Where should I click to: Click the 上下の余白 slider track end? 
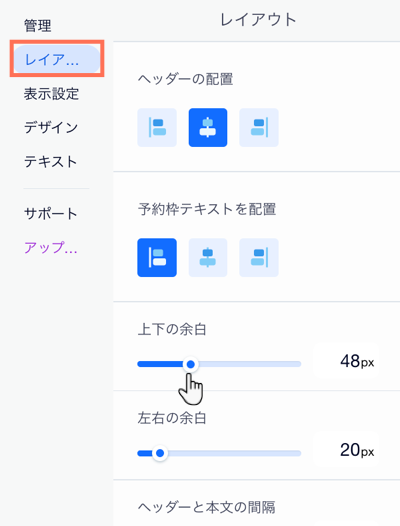click(299, 364)
